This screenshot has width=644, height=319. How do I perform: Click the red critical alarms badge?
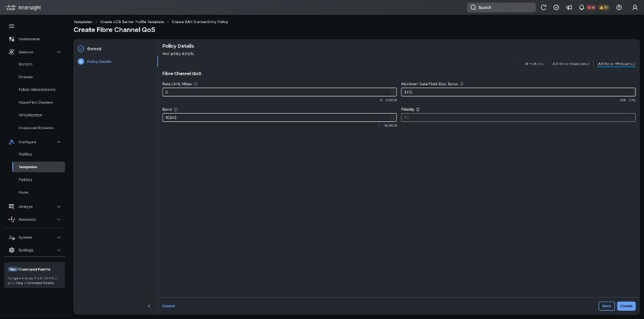pyautogui.click(x=591, y=8)
